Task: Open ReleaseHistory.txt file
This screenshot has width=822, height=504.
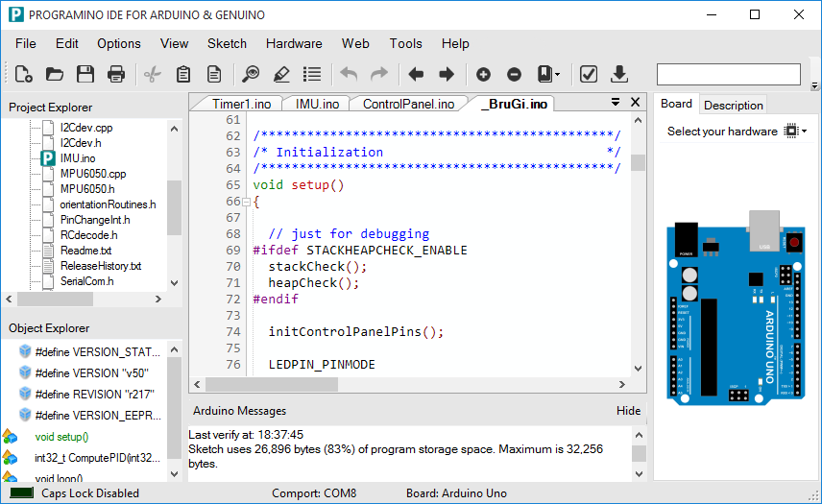Action: pyautogui.click(x=101, y=266)
